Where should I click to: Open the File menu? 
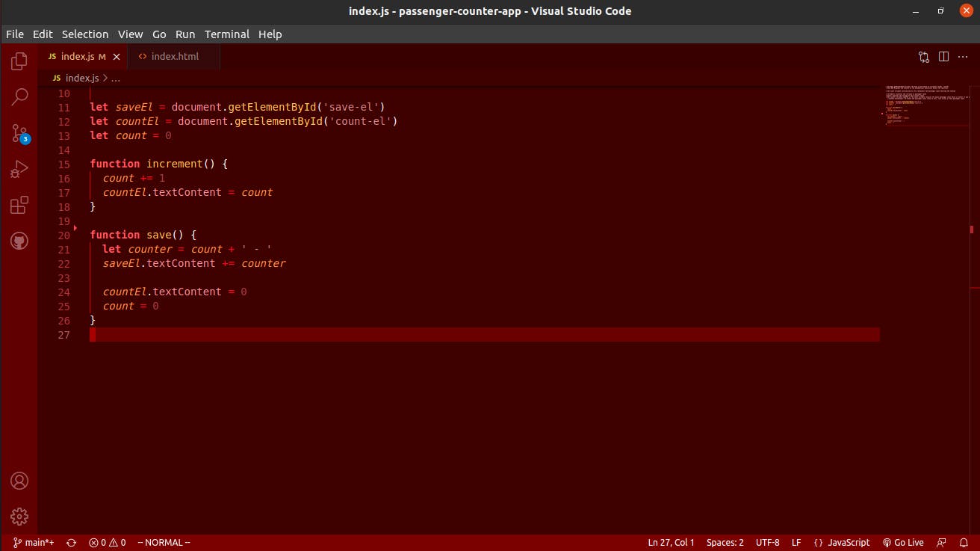pyautogui.click(x=15, y=34)
